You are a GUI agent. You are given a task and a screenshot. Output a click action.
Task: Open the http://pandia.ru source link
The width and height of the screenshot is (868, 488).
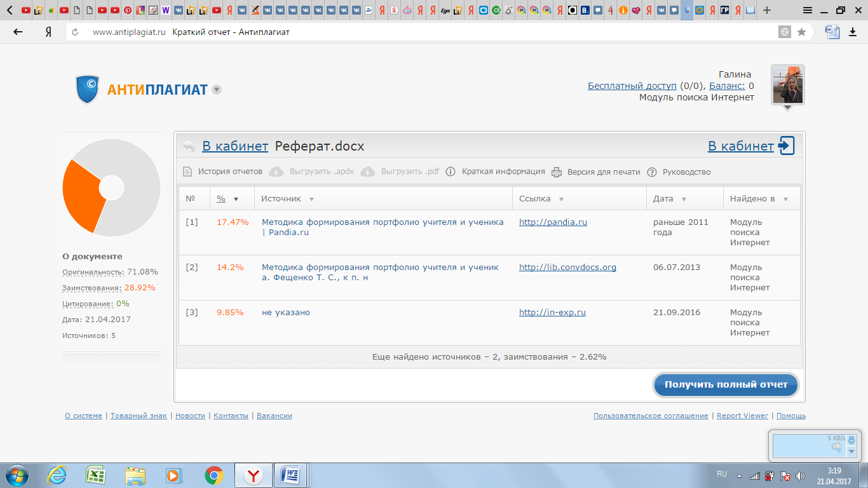point(552,222)
